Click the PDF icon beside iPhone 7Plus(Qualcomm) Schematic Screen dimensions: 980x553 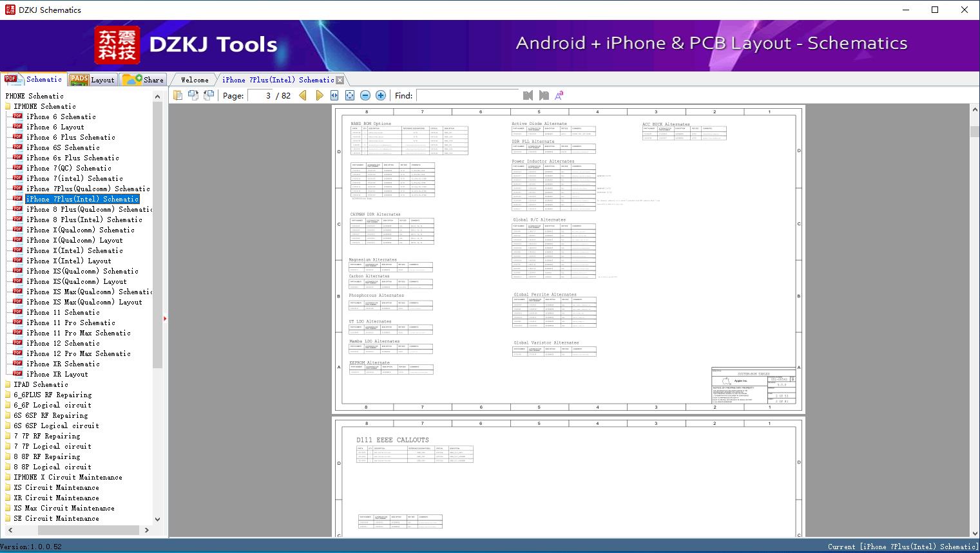pyautogui.click(x=17, y=189)
